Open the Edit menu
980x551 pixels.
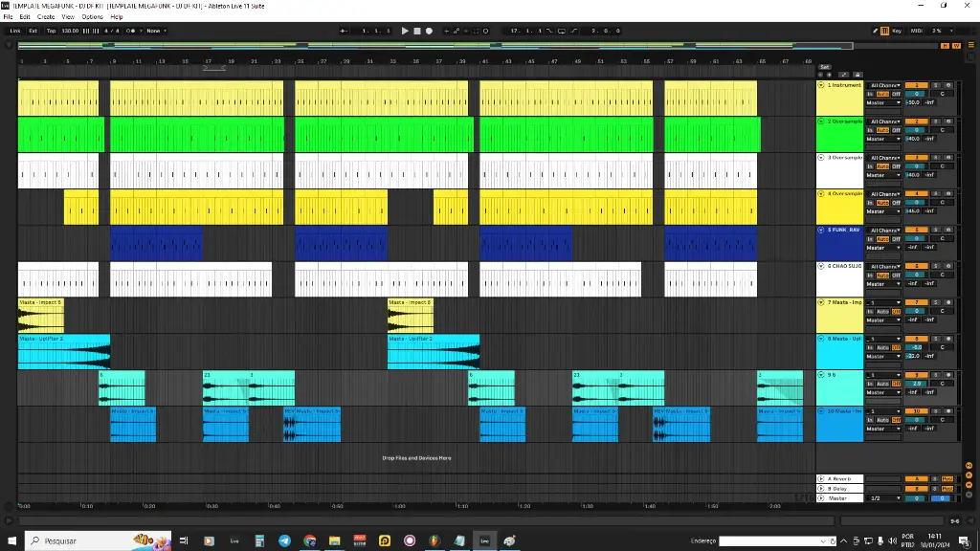click(x=25, y=17)
